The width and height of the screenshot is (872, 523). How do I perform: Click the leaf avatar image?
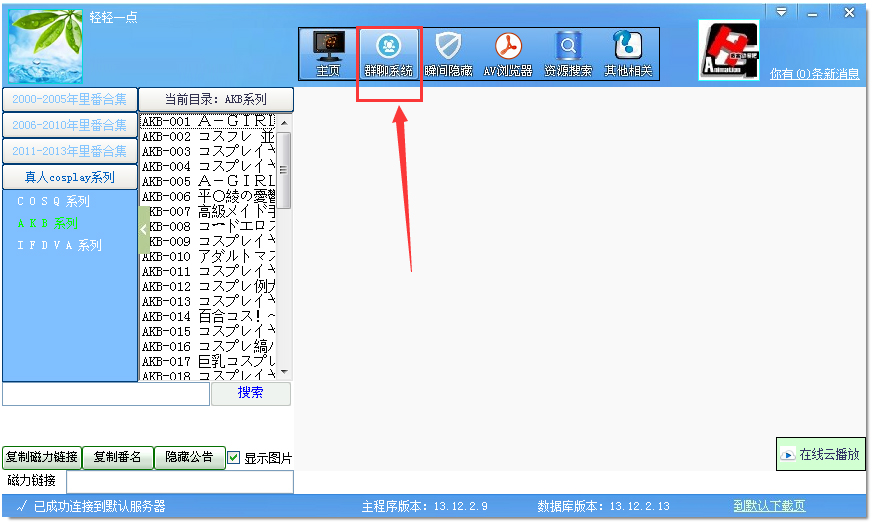(46, 46)
